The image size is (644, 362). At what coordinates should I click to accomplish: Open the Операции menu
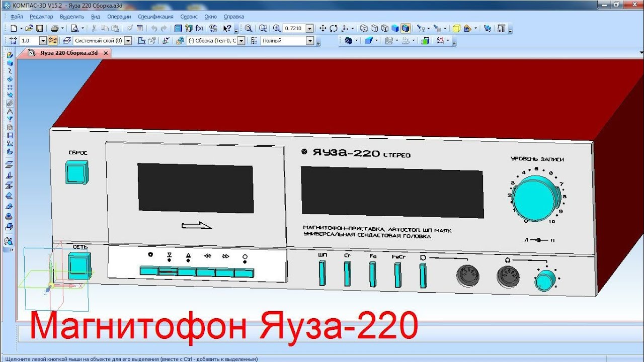click(x=119, y=17)
